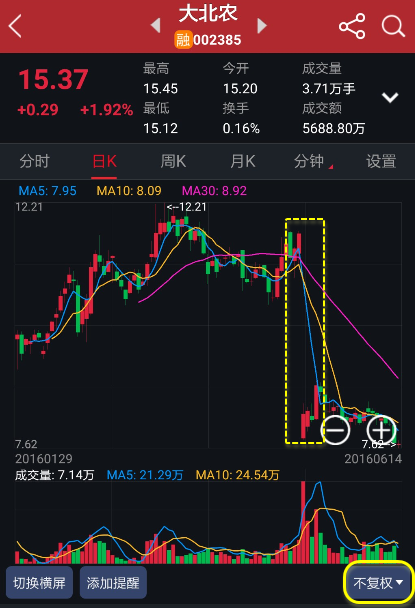Zoom in chart with plus circle
The height and width of the screenshot is (608, 415).
[381, 430]
